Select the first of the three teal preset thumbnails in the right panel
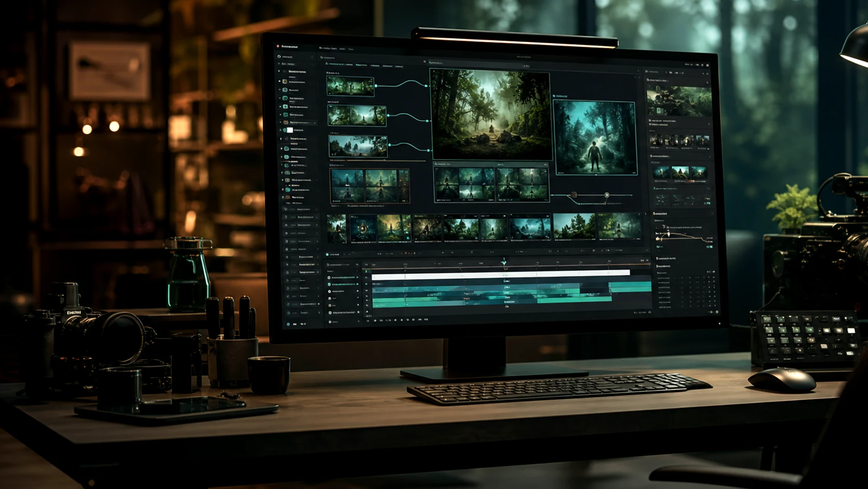The height and width of the screenshot is (489, 868). pyautogui.click(x=661, y=173)
